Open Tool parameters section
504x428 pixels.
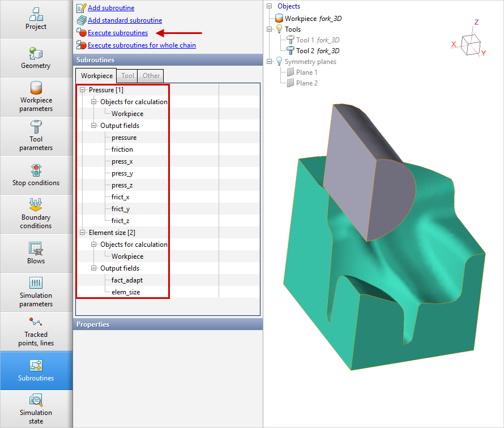tap(36, 127)
